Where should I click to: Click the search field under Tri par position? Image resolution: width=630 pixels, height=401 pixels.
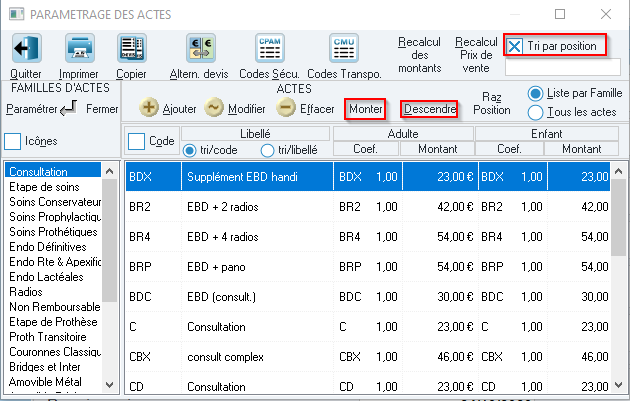(x=562, y=67)
